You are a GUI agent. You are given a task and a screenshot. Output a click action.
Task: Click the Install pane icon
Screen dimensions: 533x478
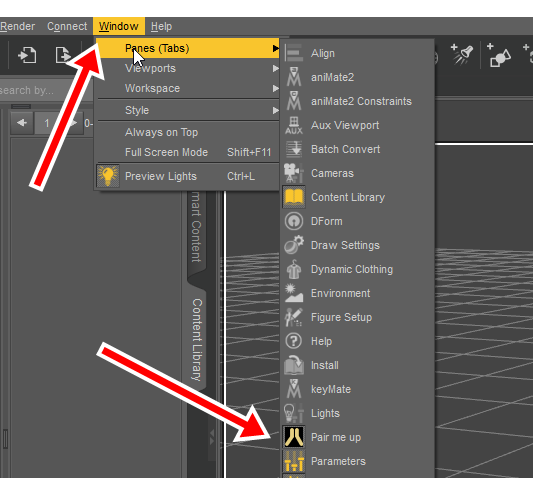(x=294, y=365)
